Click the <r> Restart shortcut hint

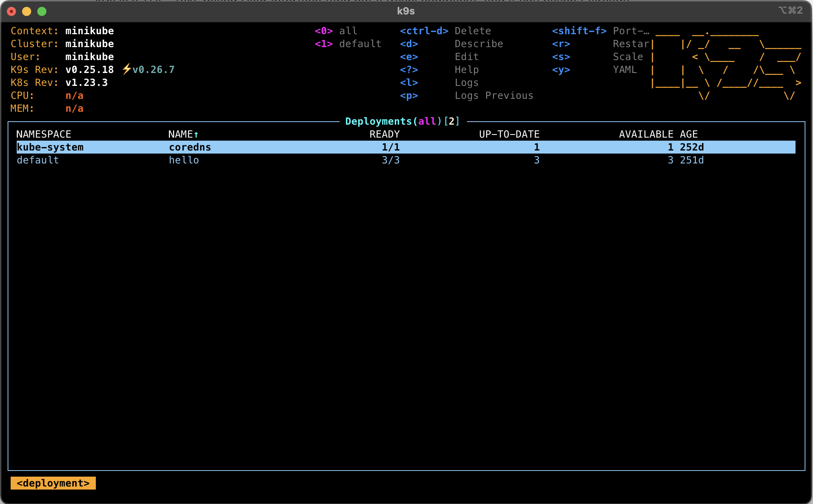click(600, 44)
